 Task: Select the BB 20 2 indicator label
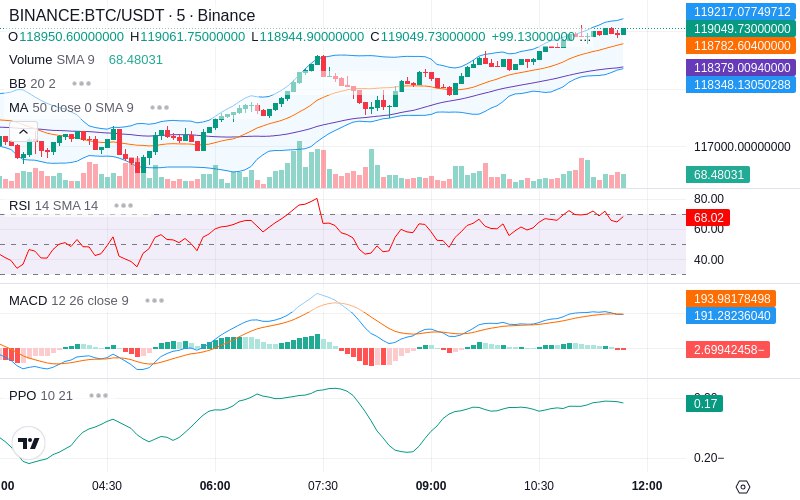pos(32,83)
